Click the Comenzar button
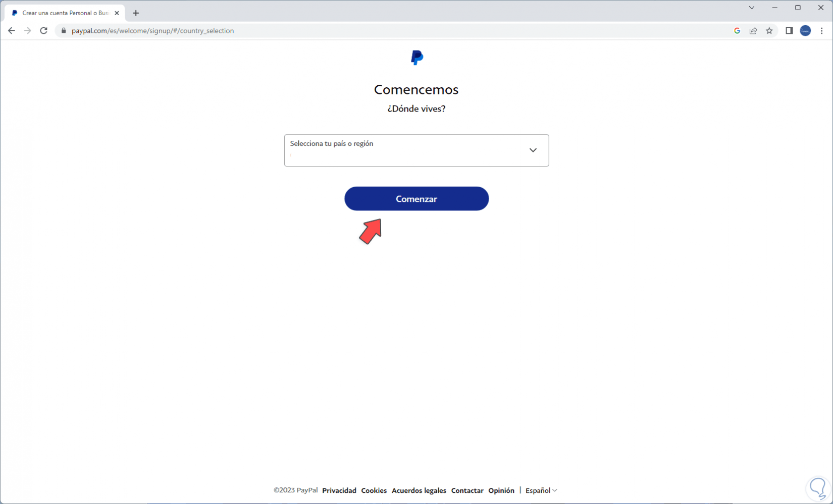 (x=416, y=199)
